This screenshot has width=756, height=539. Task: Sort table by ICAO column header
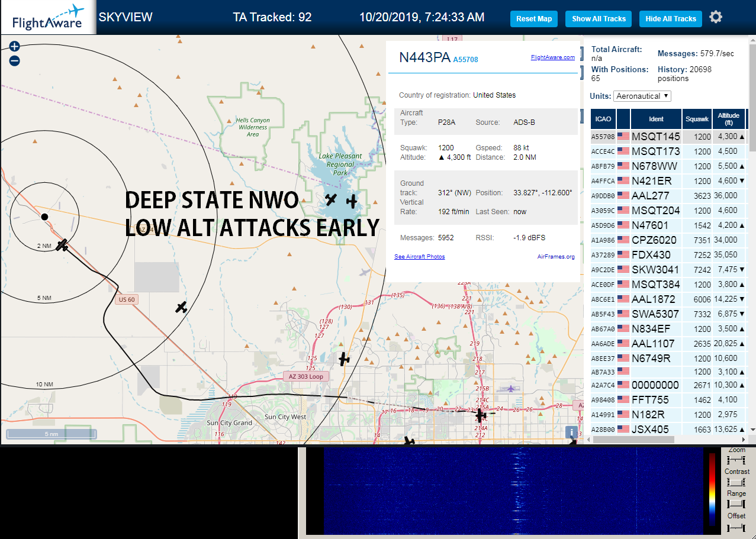pos(603,119)
